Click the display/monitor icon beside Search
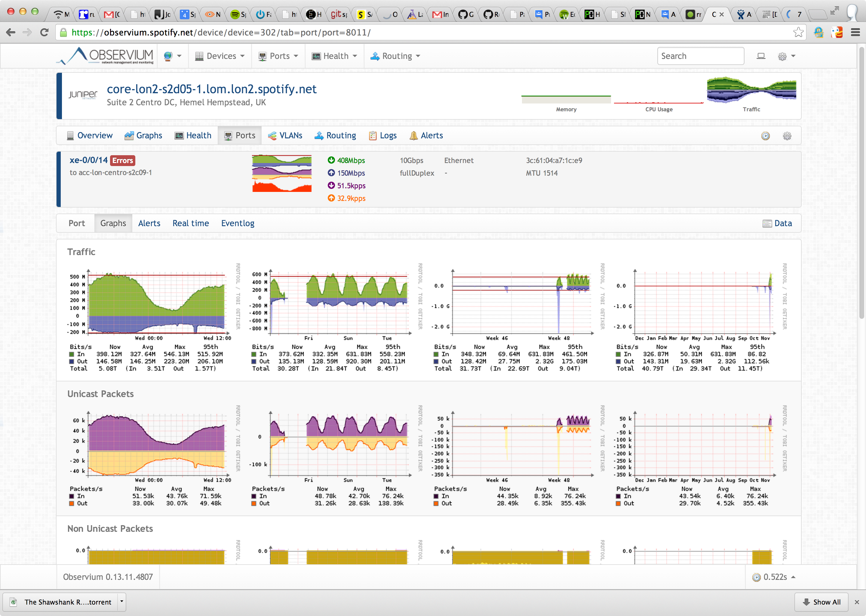 (760, 56)
